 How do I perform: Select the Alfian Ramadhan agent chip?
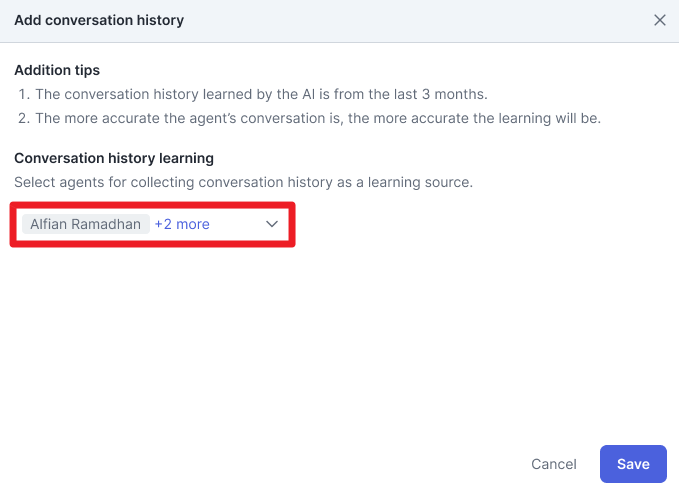coord(86,224)
